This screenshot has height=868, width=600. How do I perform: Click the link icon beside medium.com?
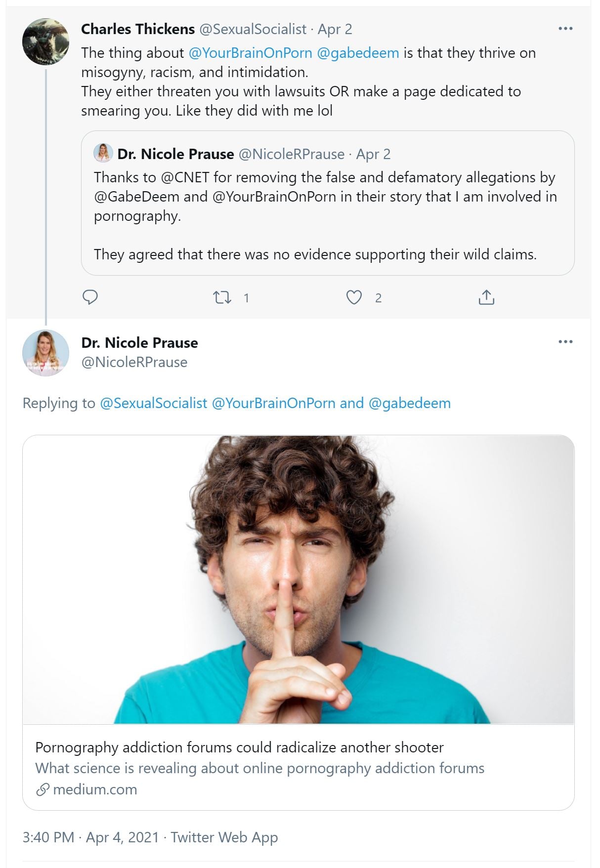click(43, 790)
